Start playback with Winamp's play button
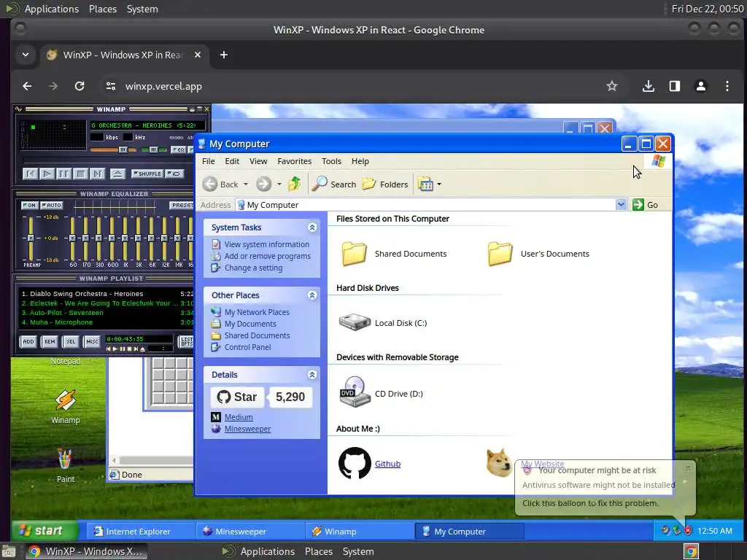 pos(47,174)
